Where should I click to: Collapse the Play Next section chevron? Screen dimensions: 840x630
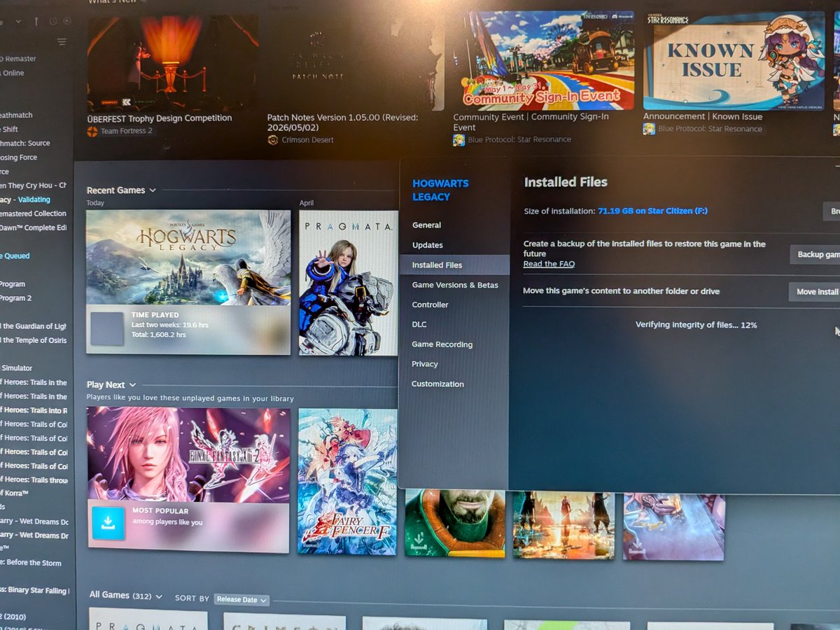132,384
